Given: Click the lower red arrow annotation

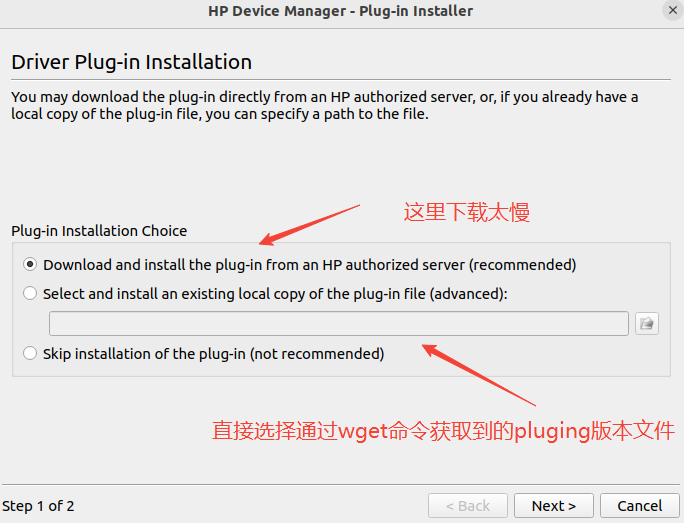Looking at the screenshot, I should [478, 375].
